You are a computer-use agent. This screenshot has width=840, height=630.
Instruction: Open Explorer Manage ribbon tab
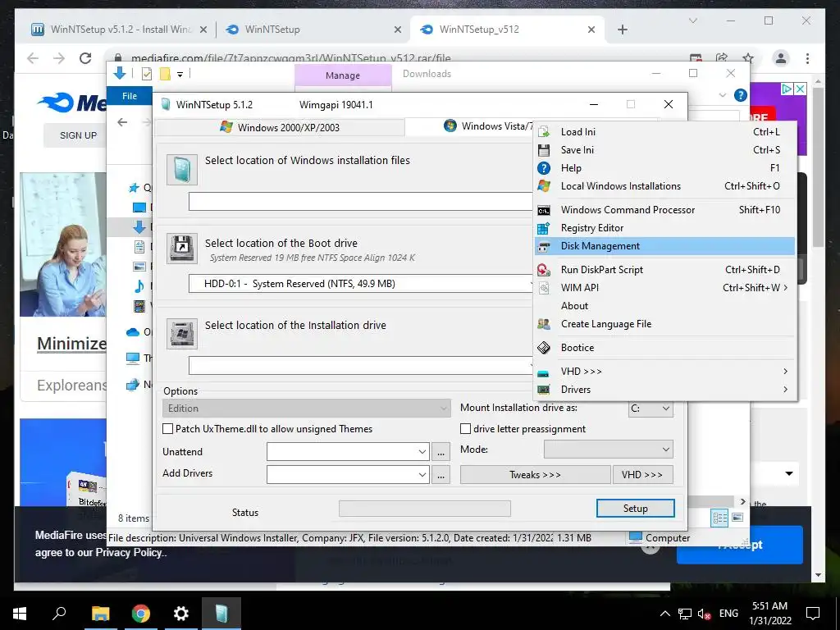click(x=343, y=75)
